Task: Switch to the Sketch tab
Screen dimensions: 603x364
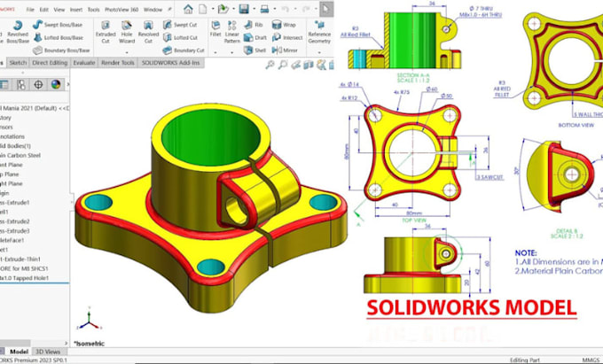Action: tap(18, 63)
